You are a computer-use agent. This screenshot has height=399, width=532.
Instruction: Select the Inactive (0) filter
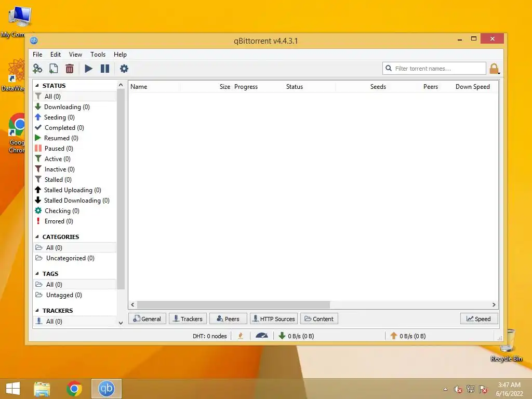pyautogui.click(x=75, y=169)
